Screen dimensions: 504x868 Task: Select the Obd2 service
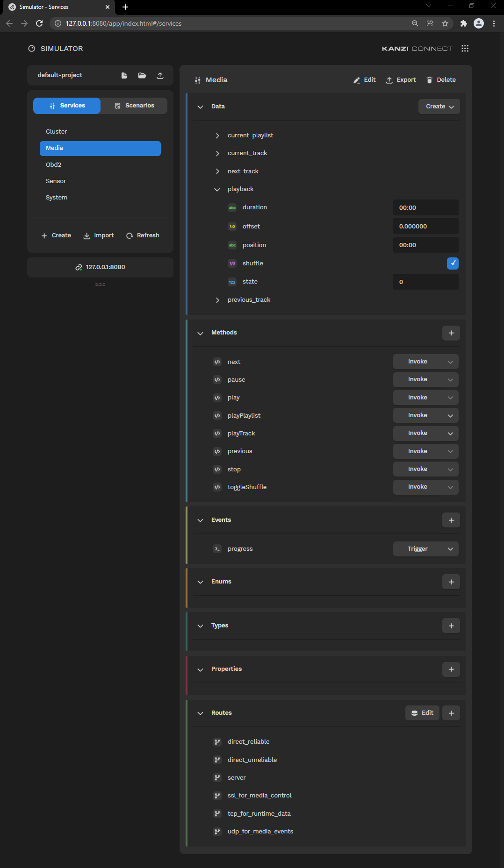pos(100,165)
